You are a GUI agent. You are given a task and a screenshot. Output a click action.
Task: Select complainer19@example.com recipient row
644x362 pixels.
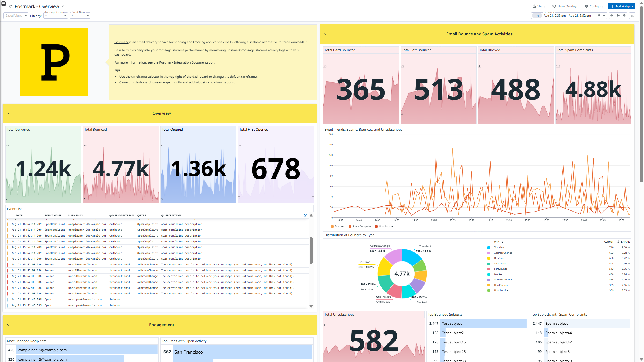coord(82,350)
